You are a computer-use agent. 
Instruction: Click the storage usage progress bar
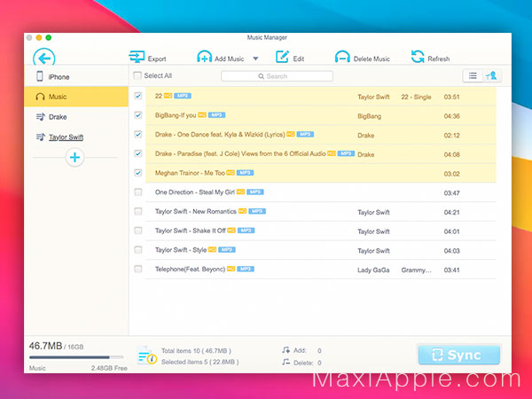[76, 357]
